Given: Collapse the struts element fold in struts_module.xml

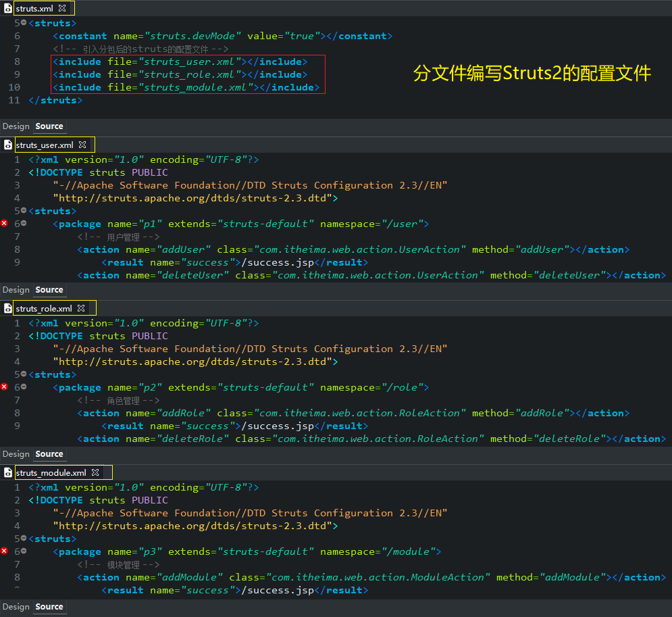Looking at the screenshot, I should tap(24, 538).
